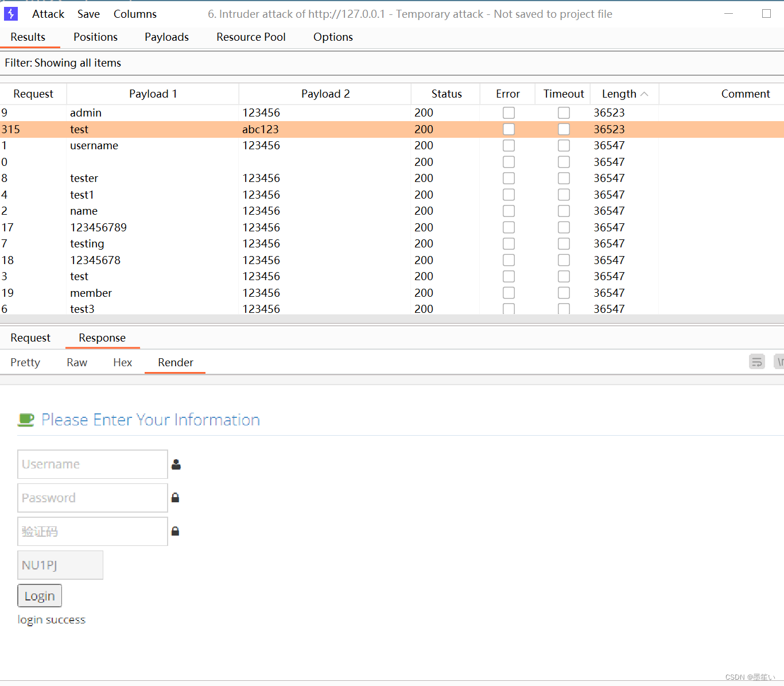Minimize the Intruder attack window
The height and width of the screenshot is (686, 784).
click(729, 14)
